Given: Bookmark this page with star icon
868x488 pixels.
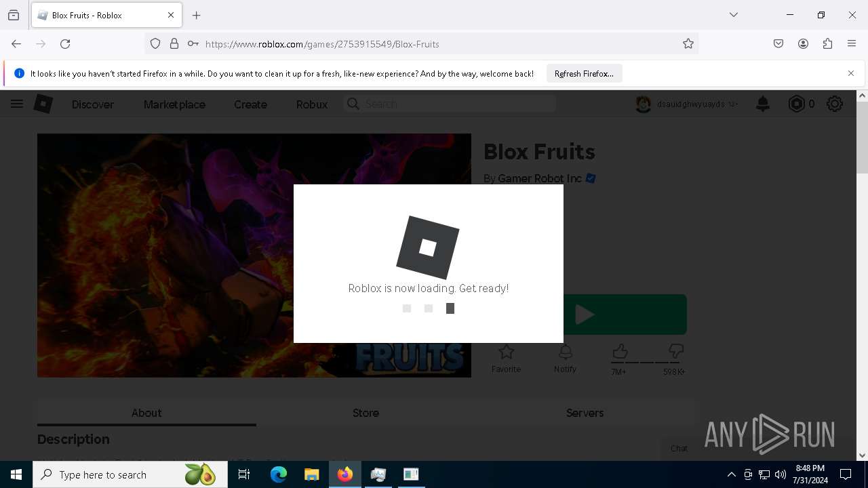Looking at the screenshot, I should pos(688,43).
